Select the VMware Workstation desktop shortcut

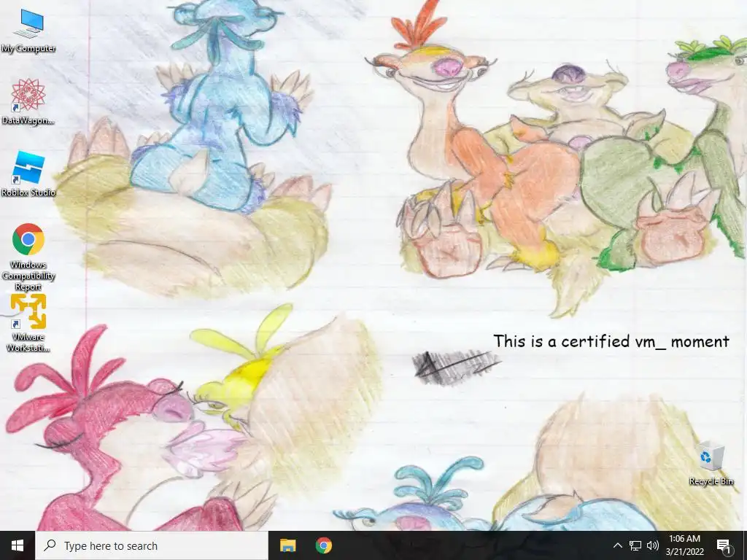coord(28,323)
